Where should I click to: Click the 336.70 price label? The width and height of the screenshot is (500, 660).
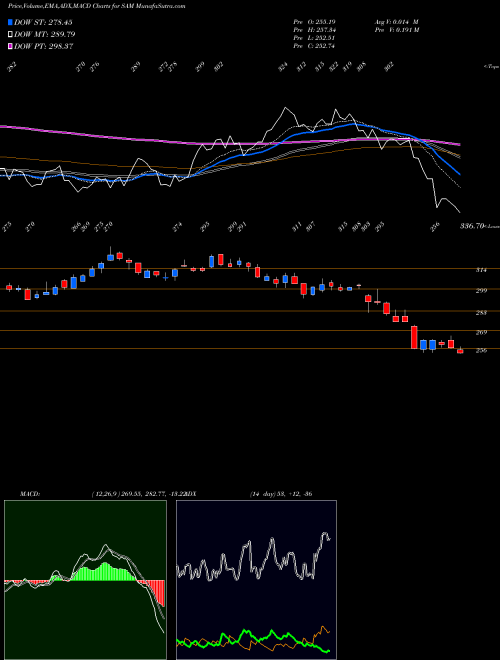[x=471, y=226]
